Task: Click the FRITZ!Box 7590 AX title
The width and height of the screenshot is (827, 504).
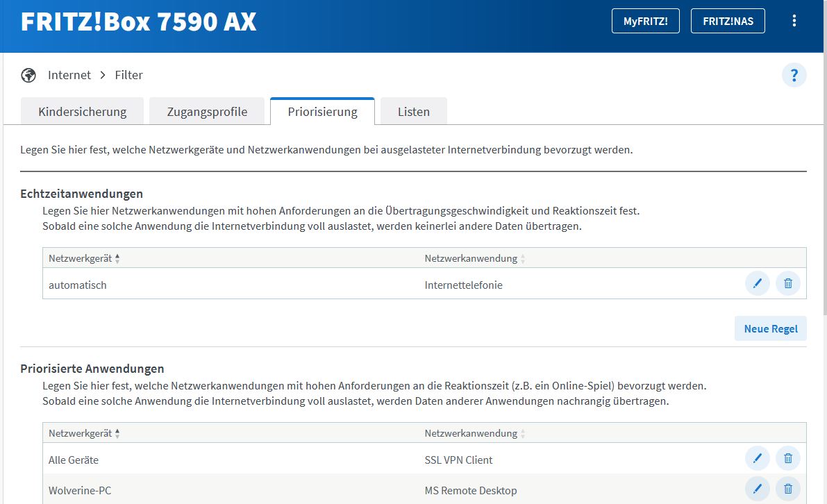Action: (138, 22)
